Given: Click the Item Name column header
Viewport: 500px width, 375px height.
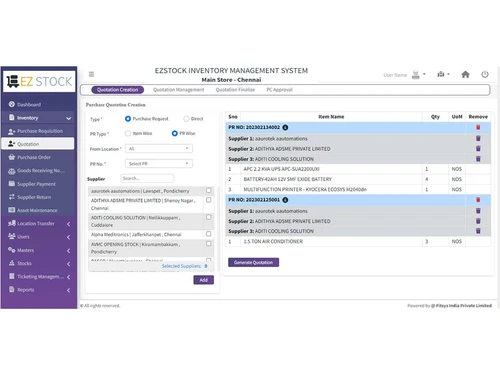Looking at the screenshot, I should (x=331, y=117).
